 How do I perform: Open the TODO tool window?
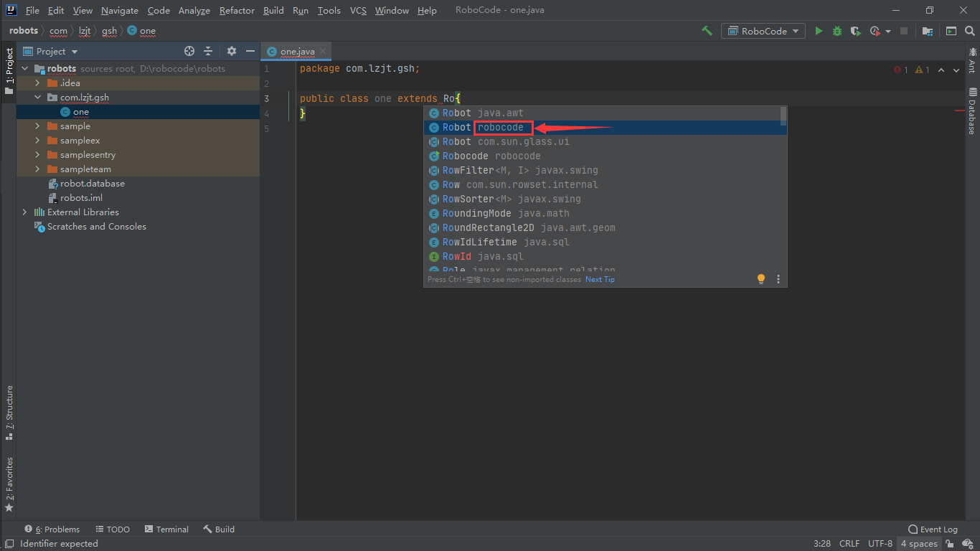[113, 529]
